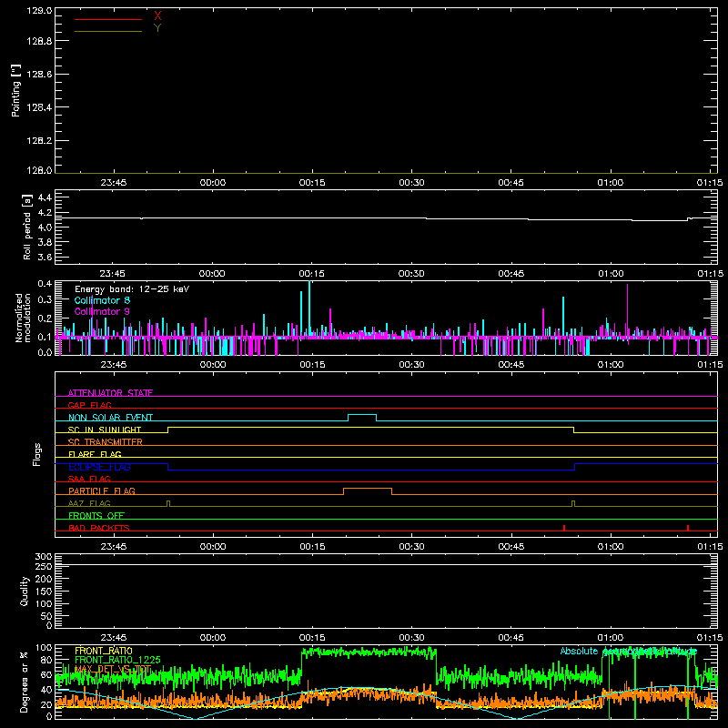Click the Normalized modulation axis title

click(23, 318)
